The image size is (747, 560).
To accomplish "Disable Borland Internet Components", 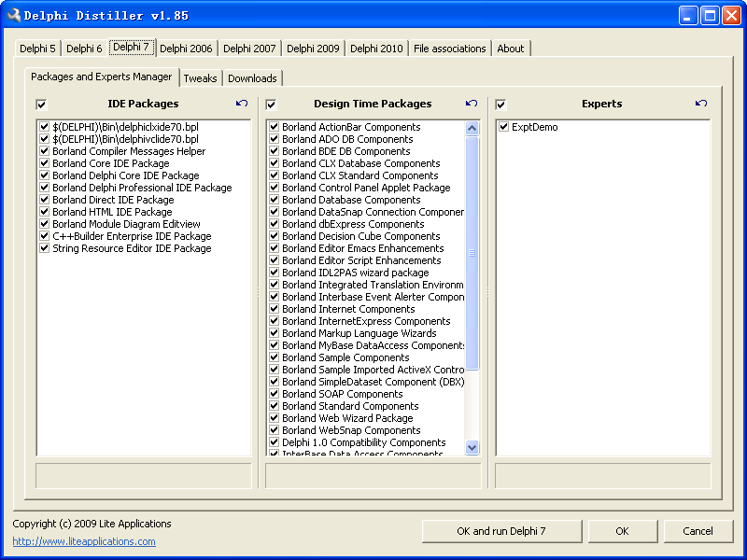I will coord(274,309).
